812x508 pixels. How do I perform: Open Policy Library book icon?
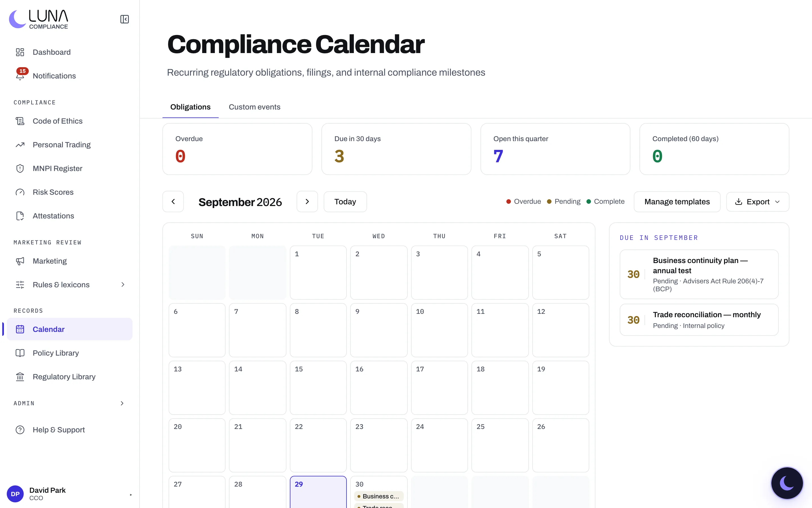pyautogui.click(x=20, y=353)
